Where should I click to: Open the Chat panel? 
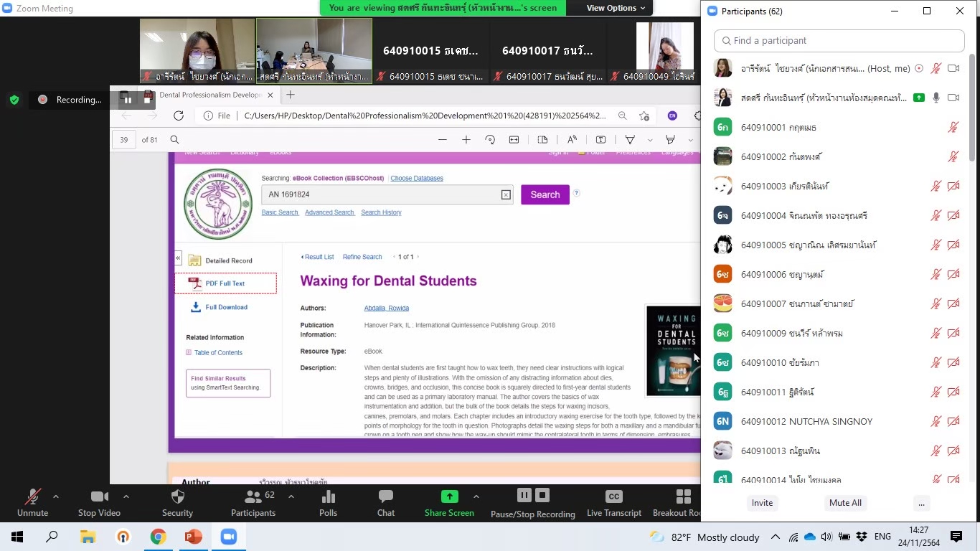pos(386,497)
